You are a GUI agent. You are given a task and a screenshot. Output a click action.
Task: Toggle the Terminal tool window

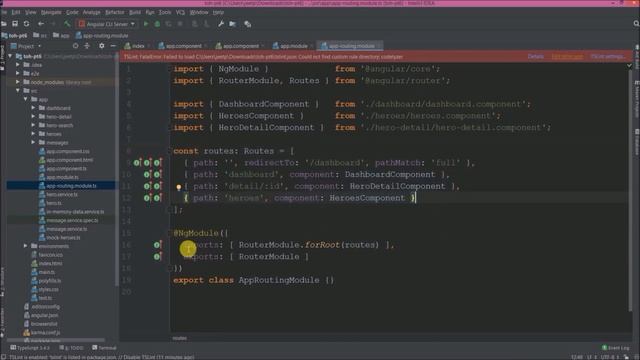pos(104,348)
